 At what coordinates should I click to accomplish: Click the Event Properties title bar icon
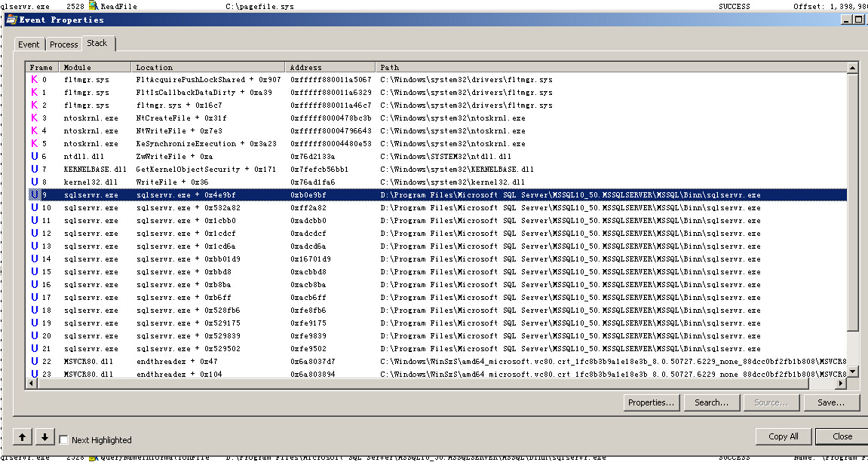pos(11,20)
